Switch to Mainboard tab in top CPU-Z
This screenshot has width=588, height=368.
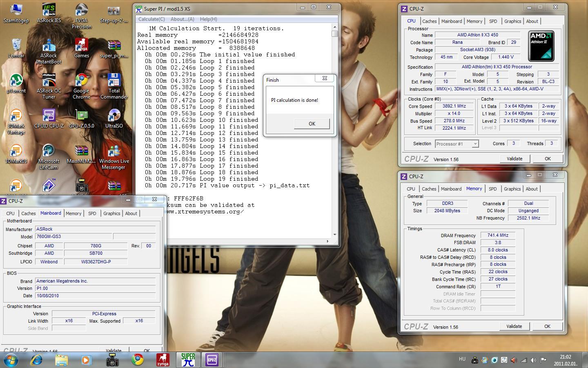pos(452,21)
